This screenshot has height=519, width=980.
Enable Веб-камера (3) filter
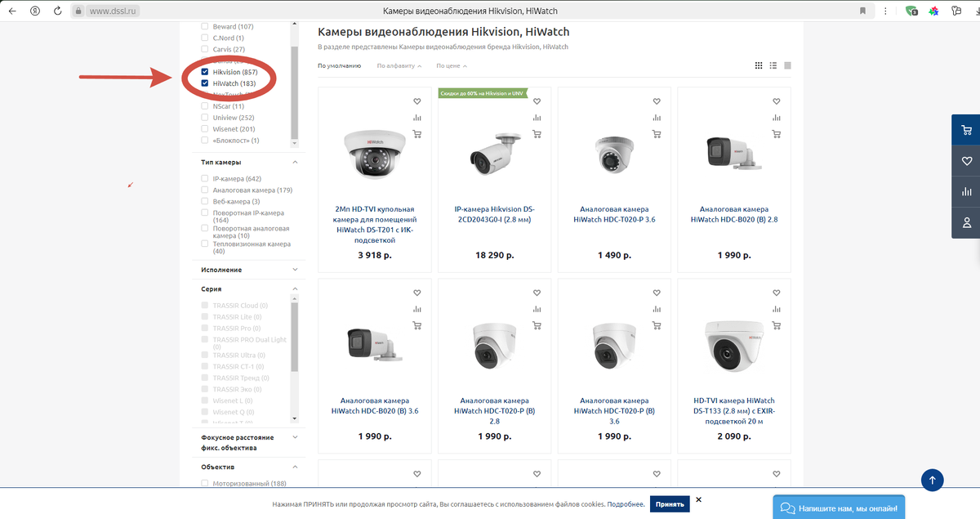205,201
